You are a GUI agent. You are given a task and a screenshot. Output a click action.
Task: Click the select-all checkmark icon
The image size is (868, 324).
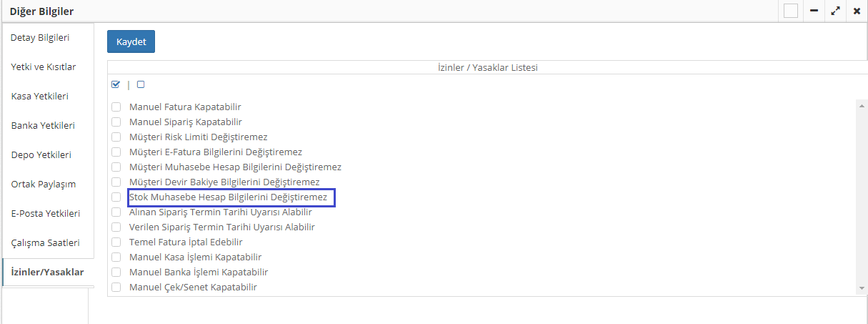(x=116, y=84)
